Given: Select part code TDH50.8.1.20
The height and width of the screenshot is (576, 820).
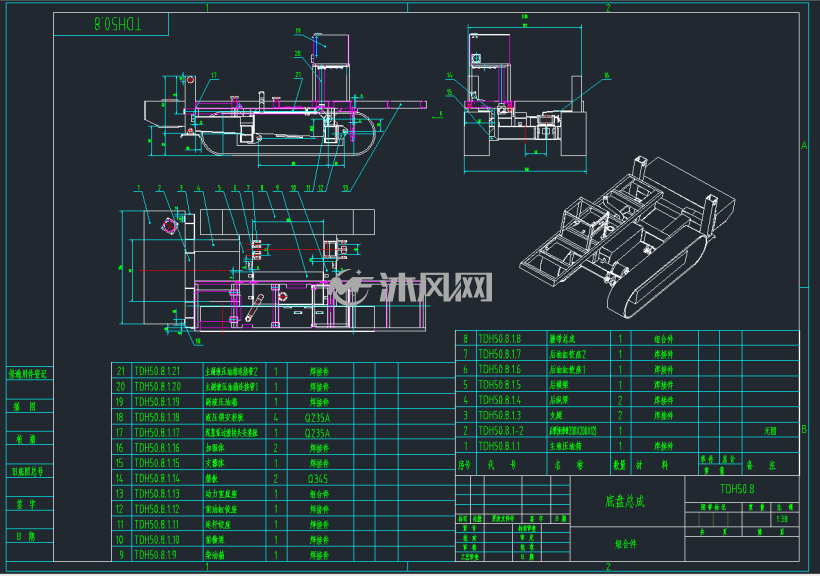Looking at the screenshot, I should (157, 387).
